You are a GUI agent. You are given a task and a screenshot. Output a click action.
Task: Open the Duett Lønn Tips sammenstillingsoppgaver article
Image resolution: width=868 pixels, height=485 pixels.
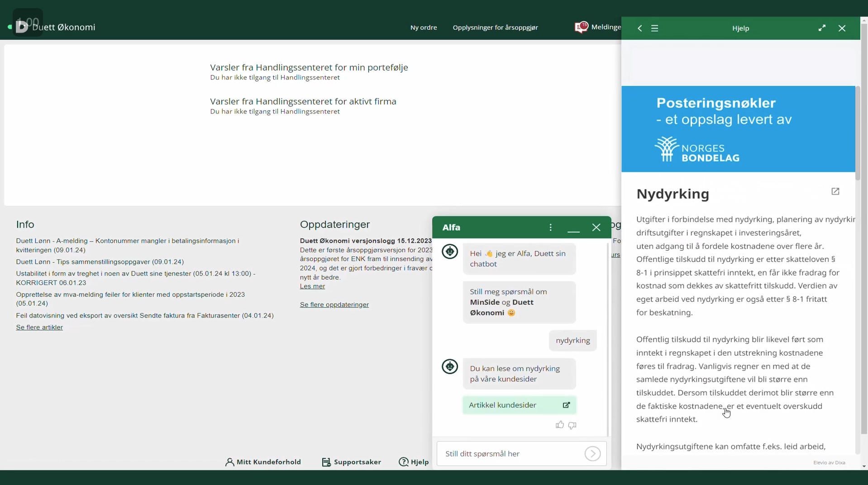click(100, 262)
